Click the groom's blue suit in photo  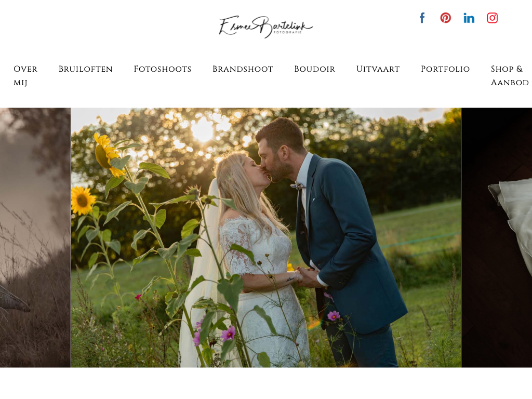pyautogui.click(x=350, y=237)
